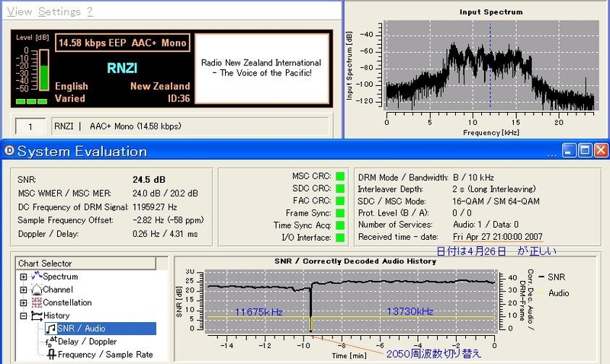Click the SNR / Audio note icon
Image resolution: width=610 pixels, height=364 pixels.
(x=51, y=329)
